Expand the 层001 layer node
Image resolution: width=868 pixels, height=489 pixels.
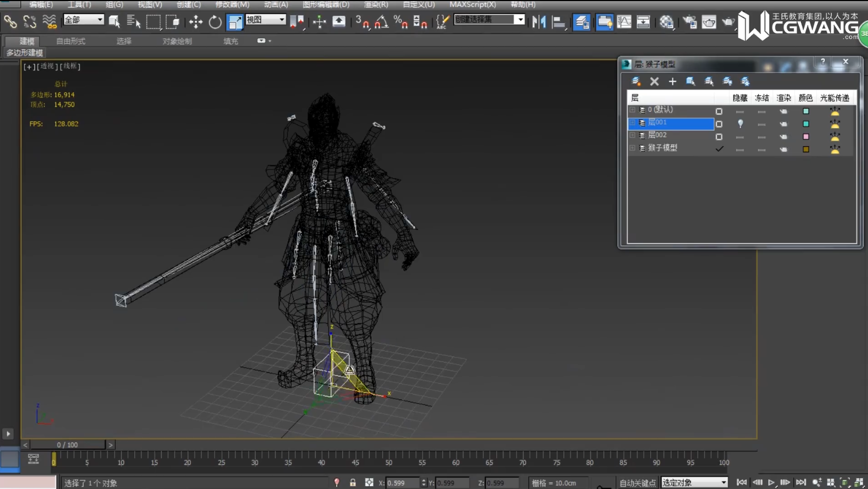[x=632, y=123]
